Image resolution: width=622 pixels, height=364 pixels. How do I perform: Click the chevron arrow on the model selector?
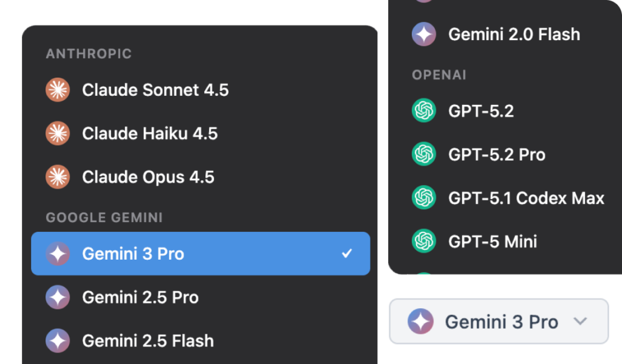click(581, 321)
